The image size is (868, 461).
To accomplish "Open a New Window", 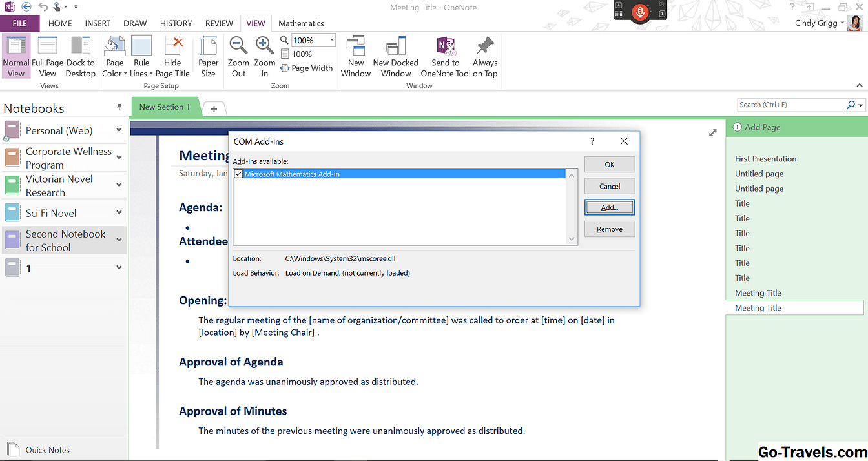I will [356, 57].
